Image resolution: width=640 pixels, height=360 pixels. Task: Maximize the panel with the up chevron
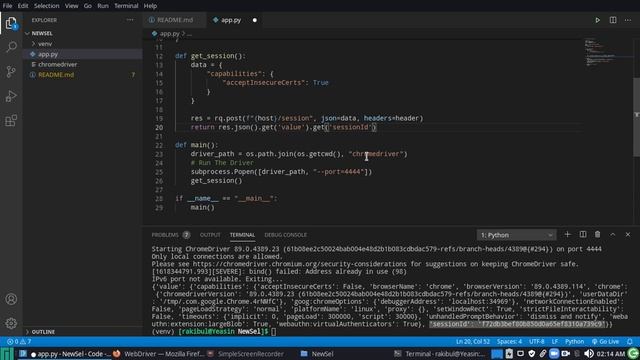click(613, 235)
